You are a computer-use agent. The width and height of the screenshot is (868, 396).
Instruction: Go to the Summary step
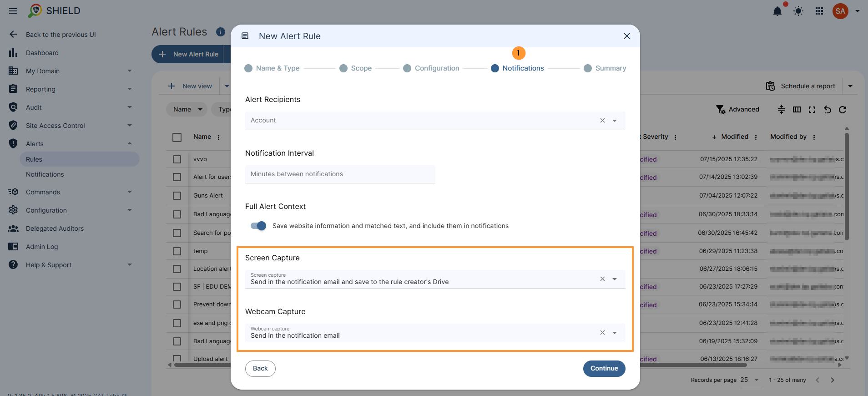click(605, 68)
